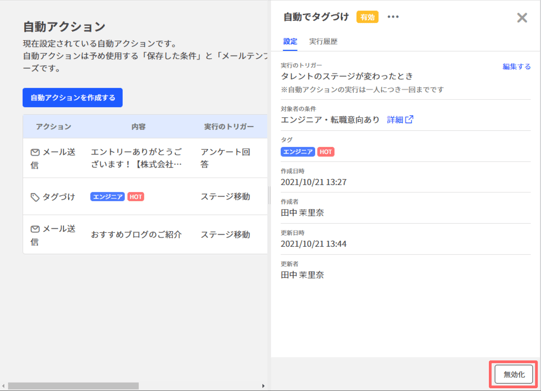Click the 実行のトリガー column header

click(229, 127)
